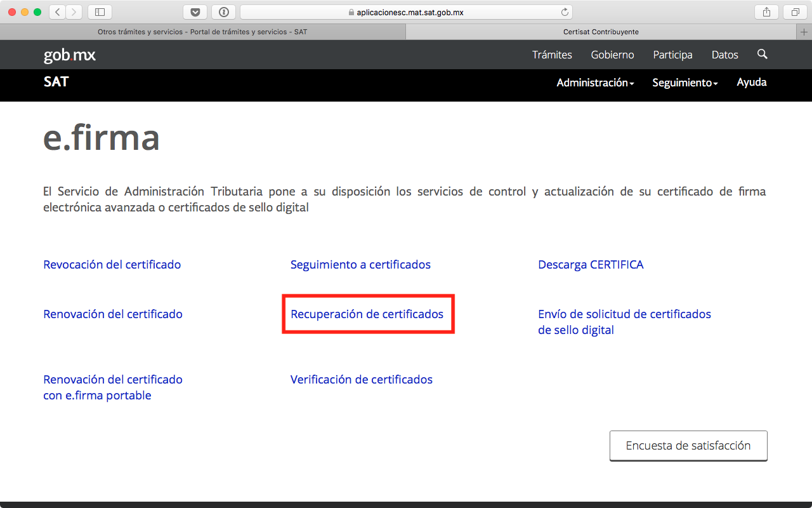Open Descarga CERTIFICA link
Viewport: 812px width, 508px height.
(x=591, y=264)
